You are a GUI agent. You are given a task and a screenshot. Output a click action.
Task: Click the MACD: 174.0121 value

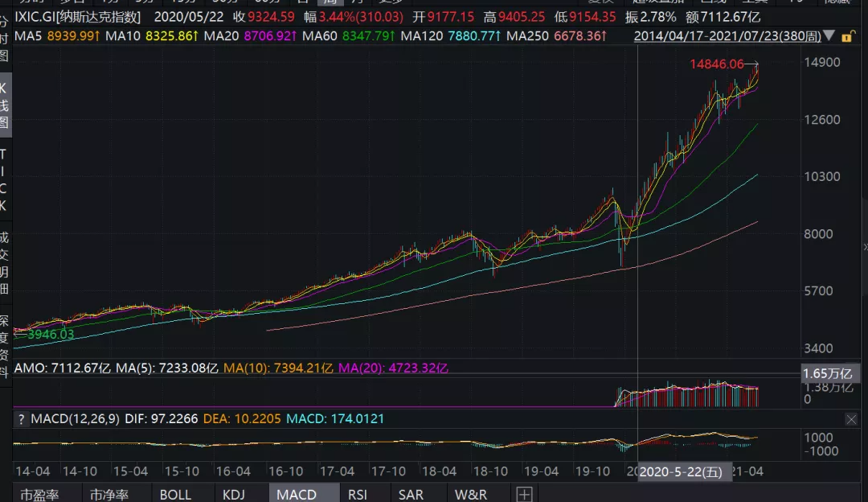tap(335, 419)
